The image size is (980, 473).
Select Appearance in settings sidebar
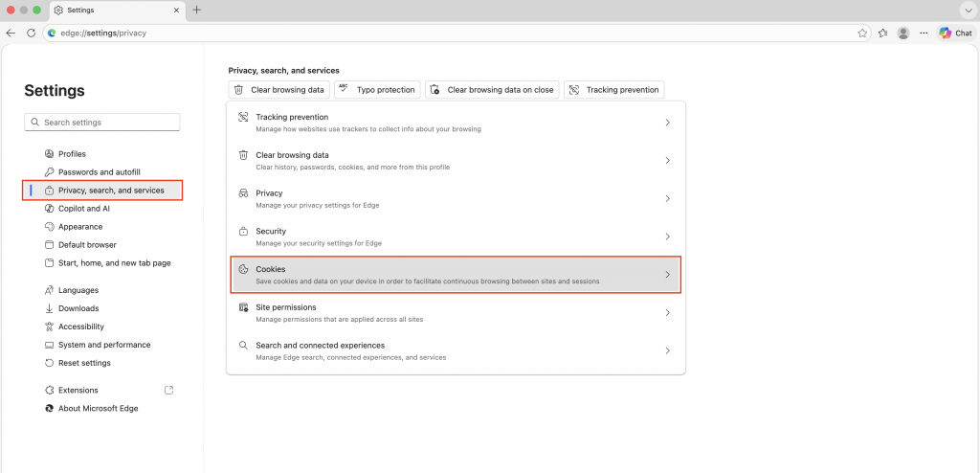point(80,227)
